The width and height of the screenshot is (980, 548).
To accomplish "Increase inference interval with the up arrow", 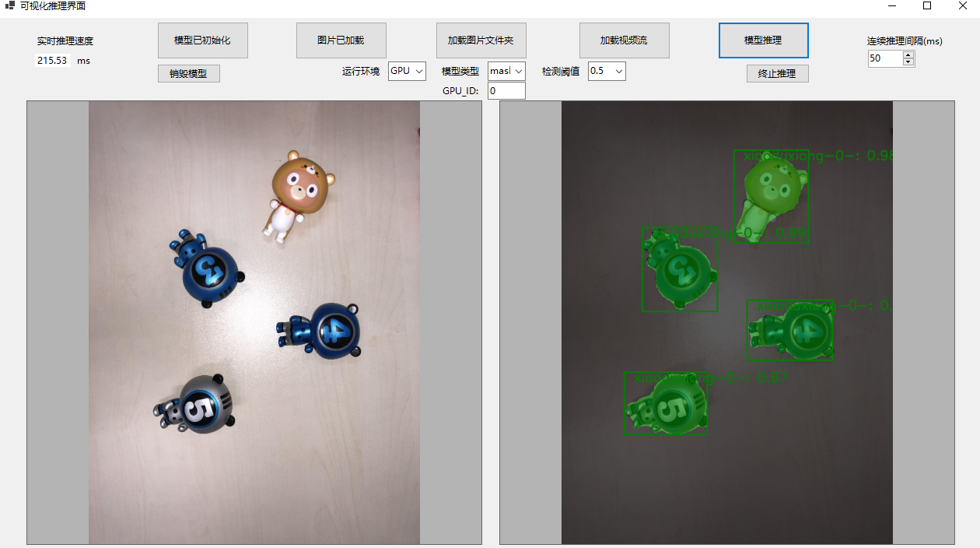I will tap(908, 54).
